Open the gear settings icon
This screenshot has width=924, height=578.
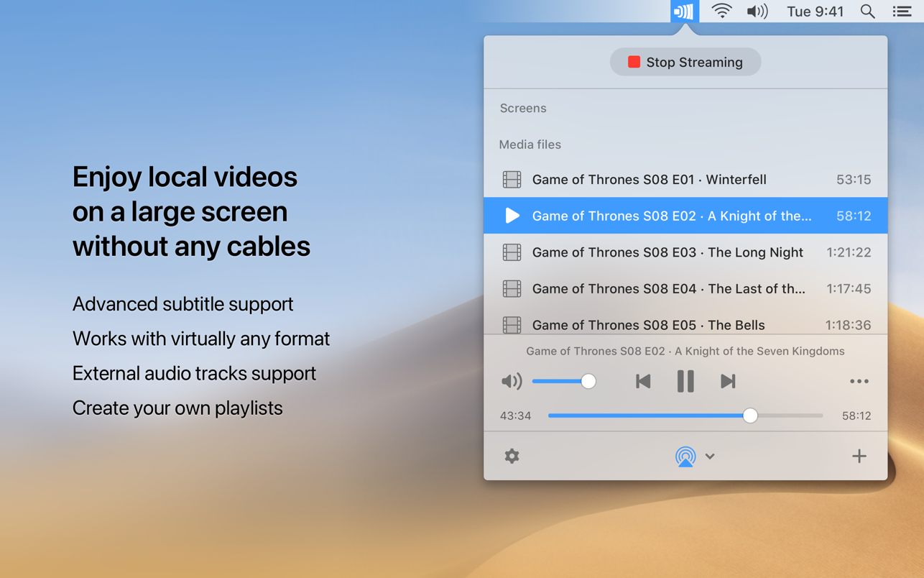512,456
